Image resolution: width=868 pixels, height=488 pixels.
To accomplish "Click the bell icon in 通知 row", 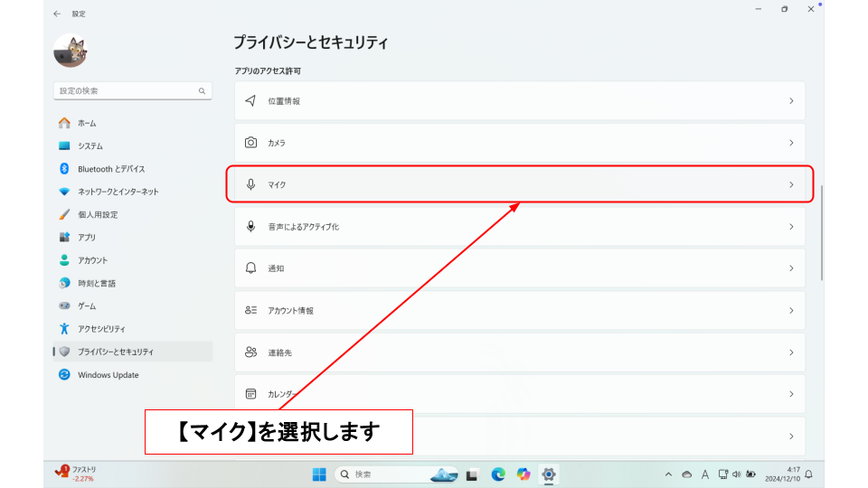I will pos(251,268).
